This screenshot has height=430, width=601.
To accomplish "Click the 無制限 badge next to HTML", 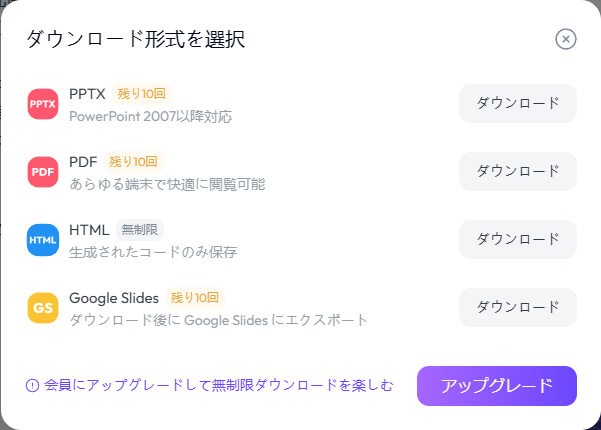I will 139,230.
